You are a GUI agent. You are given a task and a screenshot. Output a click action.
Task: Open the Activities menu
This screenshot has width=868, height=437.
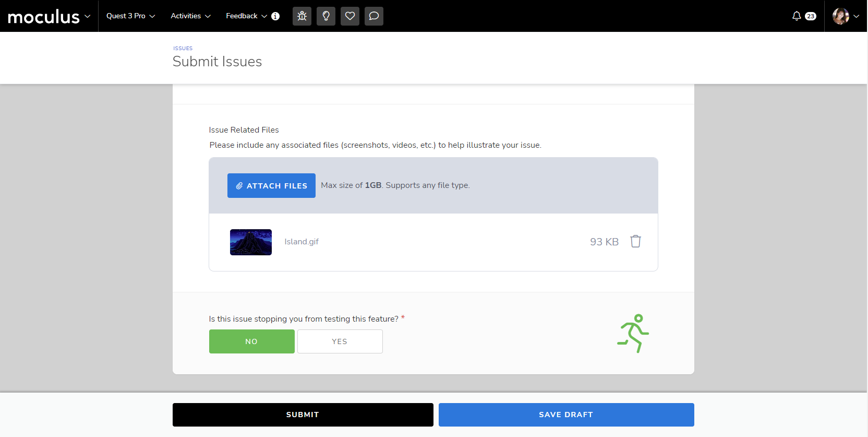click(x=190, y=16)
